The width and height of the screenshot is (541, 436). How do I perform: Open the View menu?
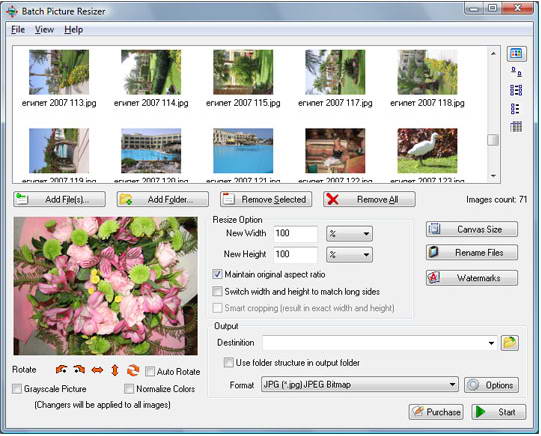point(44,30)
